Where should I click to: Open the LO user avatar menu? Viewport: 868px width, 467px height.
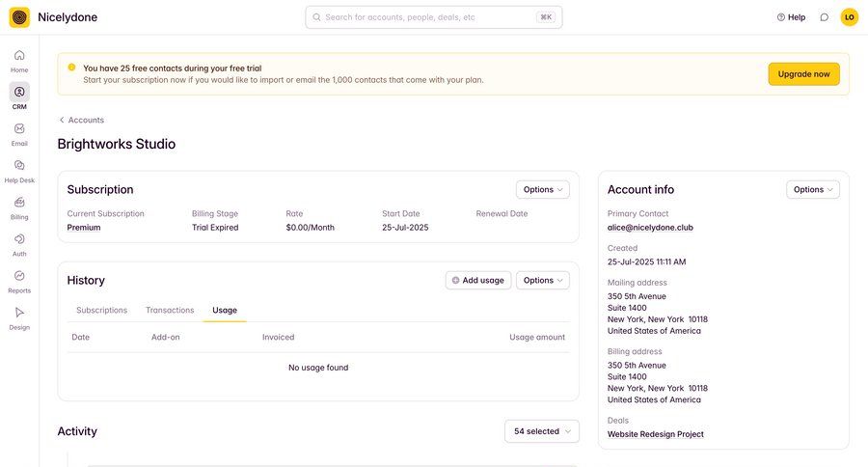point(849,17)
